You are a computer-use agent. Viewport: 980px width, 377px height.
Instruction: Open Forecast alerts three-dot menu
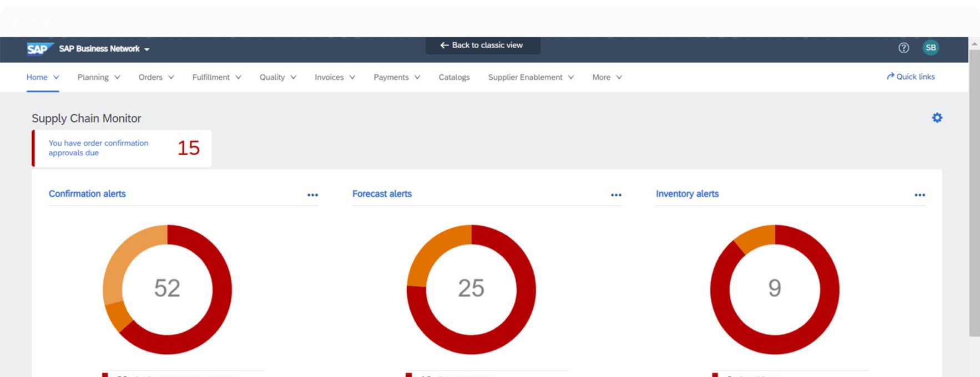coord(616,195)
